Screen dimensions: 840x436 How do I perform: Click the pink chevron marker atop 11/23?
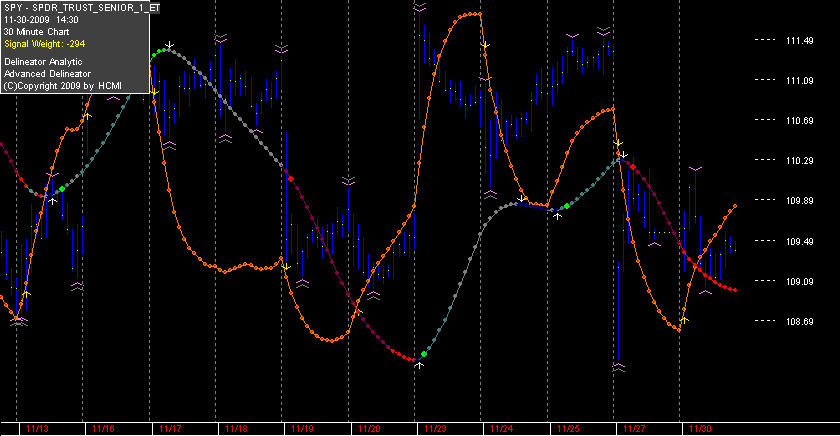coord(419,7)
